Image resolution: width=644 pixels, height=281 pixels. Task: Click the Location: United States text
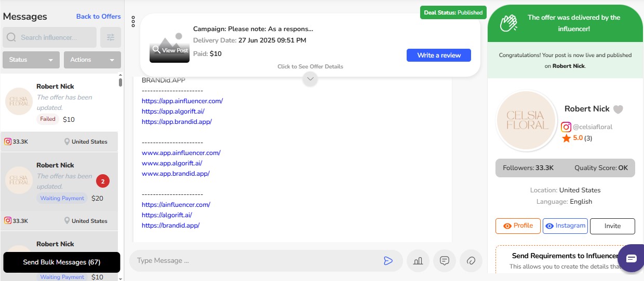565,190
